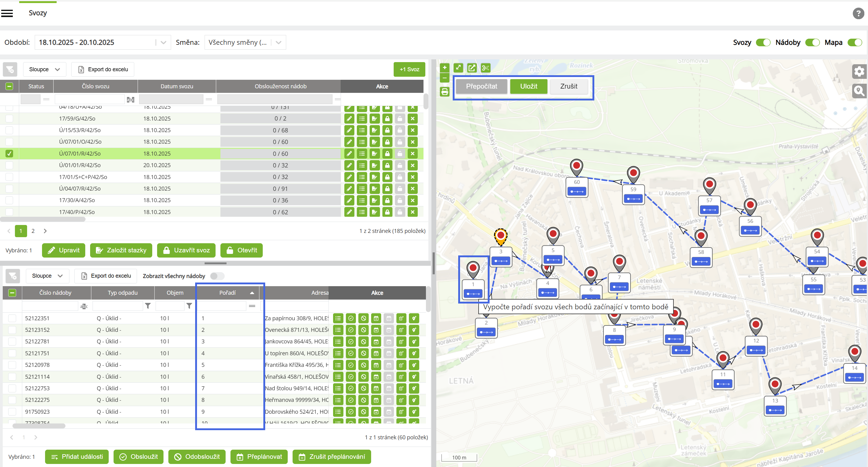Click the delete X icon for 17/59/G/42/So row

pyautogui.click(x=413, y=119)
